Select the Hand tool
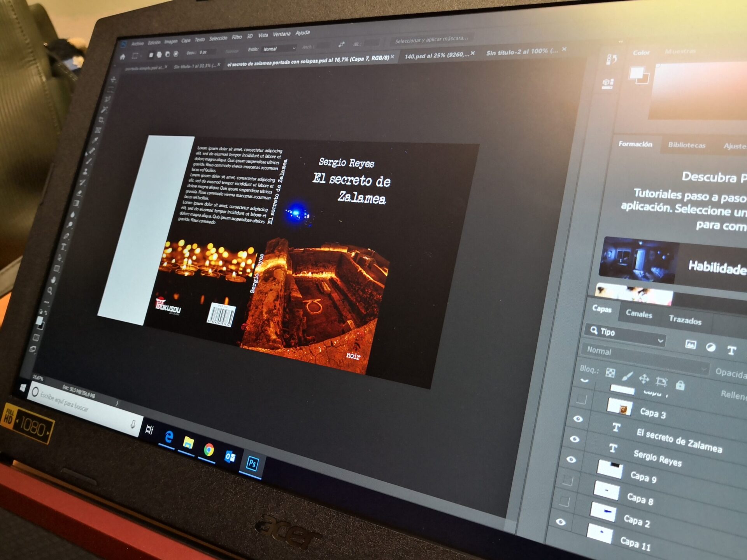Viewport: 747px width, 560px height. [53, 280]
